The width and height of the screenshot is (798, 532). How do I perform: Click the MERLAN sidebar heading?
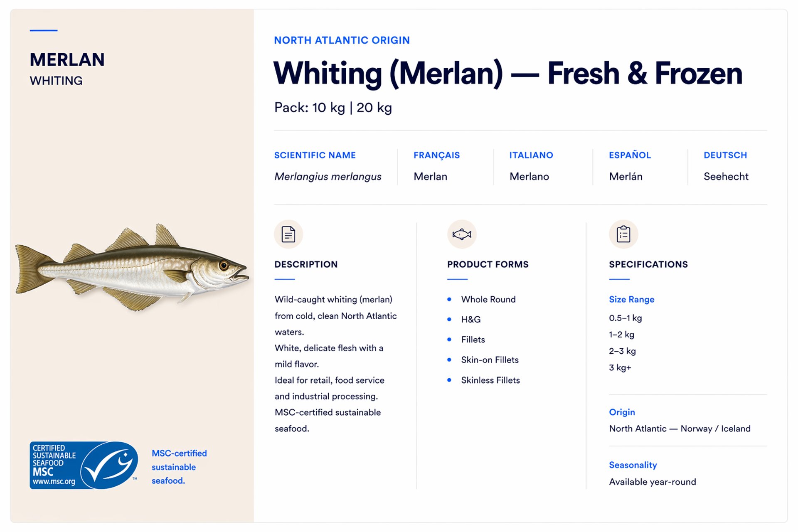tap(67, 59)
